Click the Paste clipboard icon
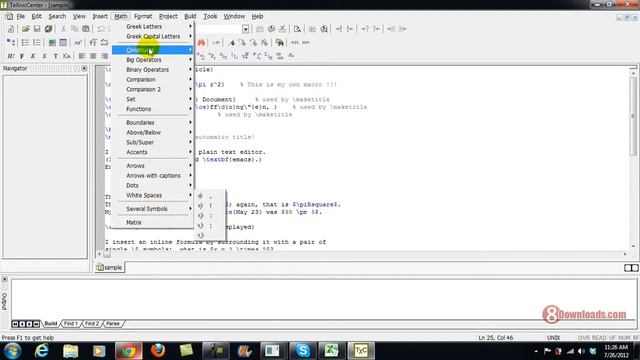This screenshot has width=640, height=360. pos(86,29)
